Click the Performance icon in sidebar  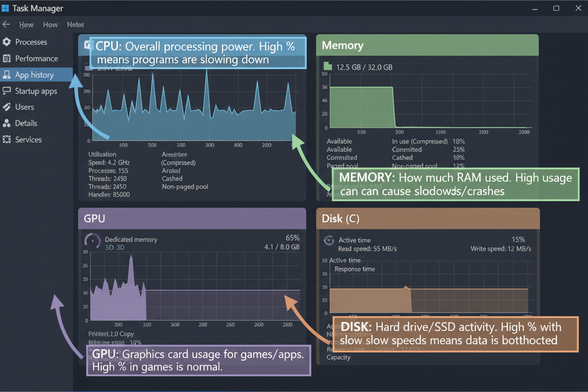pos(7,58)
